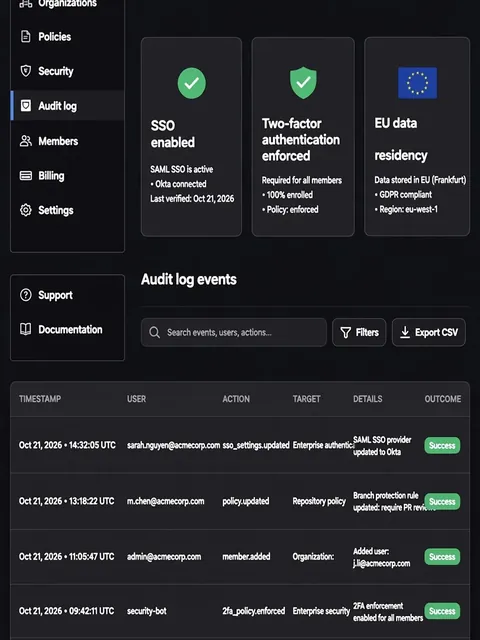The height and width of the screenshot is (640, 480).
Task: Open the Documentation link
Action: click(x=67, y=329)
